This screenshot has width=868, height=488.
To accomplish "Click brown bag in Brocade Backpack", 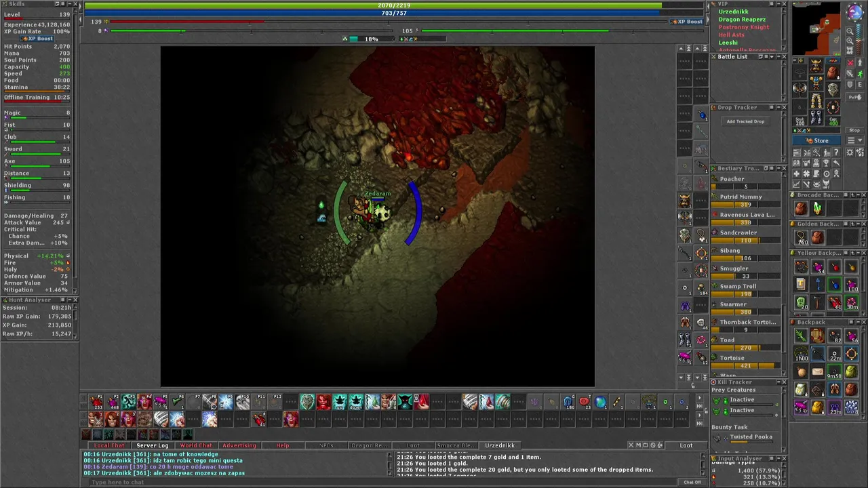I will 801,208.
